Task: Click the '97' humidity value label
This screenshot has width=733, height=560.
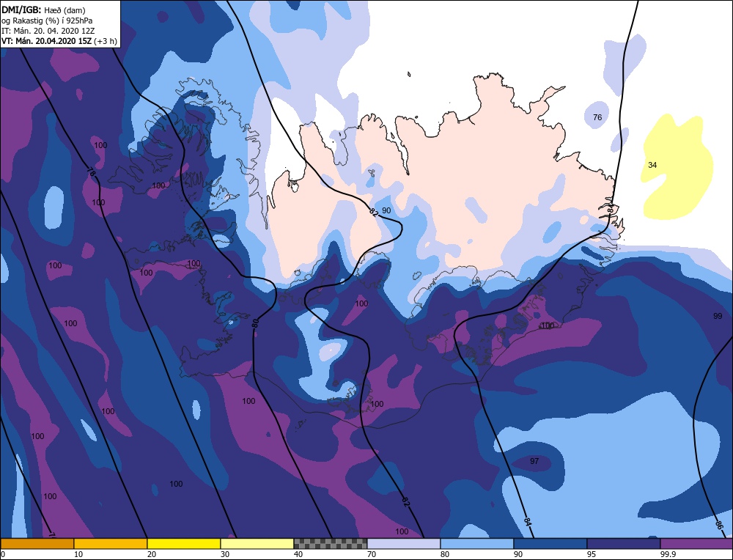Action: (x=534, y=461)
